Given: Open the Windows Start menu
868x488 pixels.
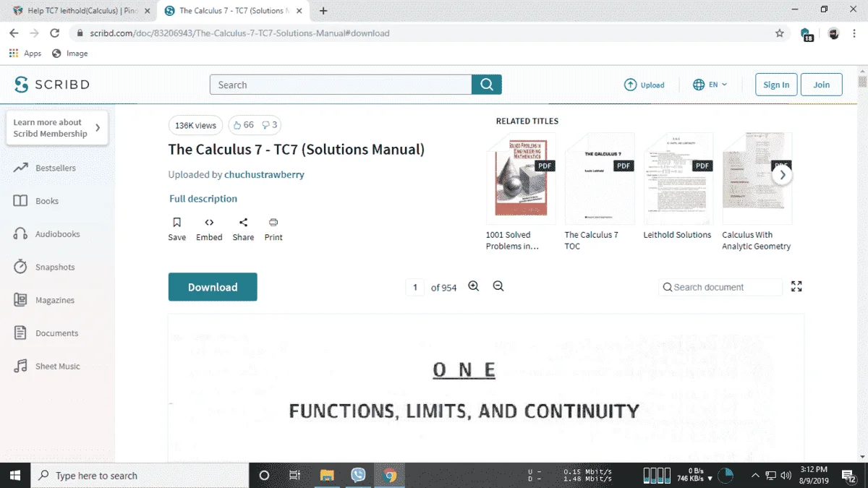Looking at the screenshot, I should [x=15, y=476].
